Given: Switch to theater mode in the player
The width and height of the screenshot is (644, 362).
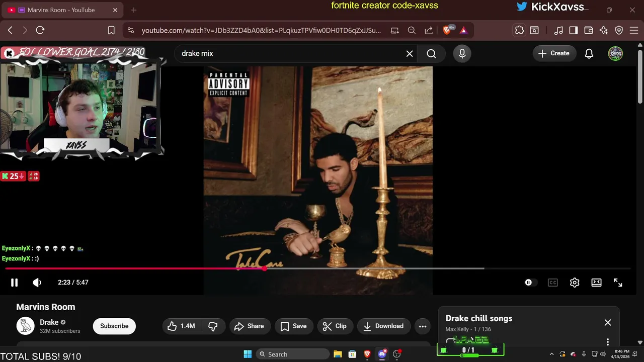Looking at the screenshot, I should [596, 283].
